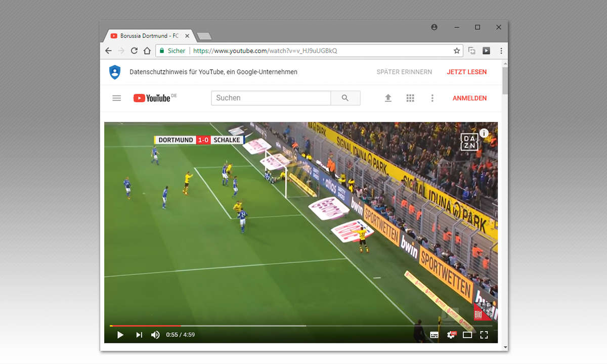The height and width of the screenshot is (364, 607).
Task: Seek on the video progress bar
Action: pos(301,326)
